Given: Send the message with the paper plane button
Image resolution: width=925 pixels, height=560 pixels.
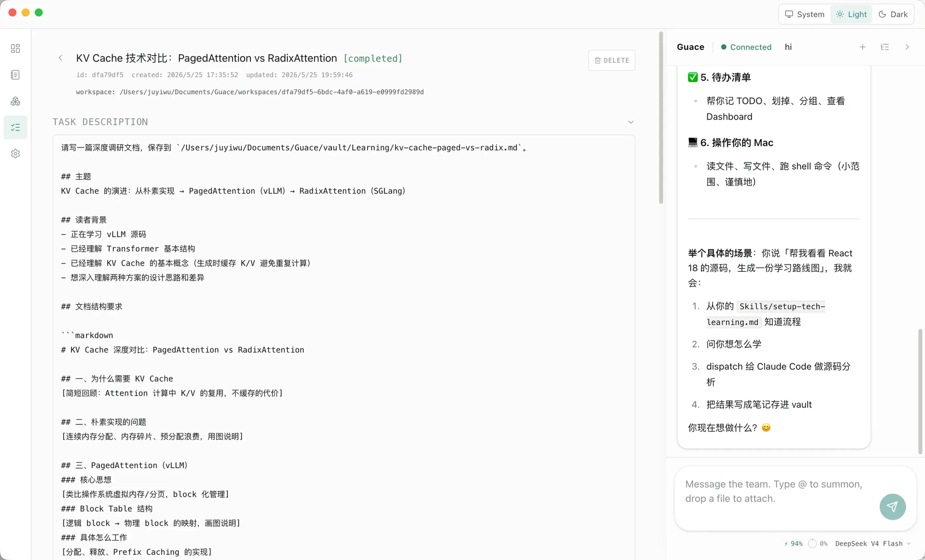Looking at the screenshot, I should (893, 507).
